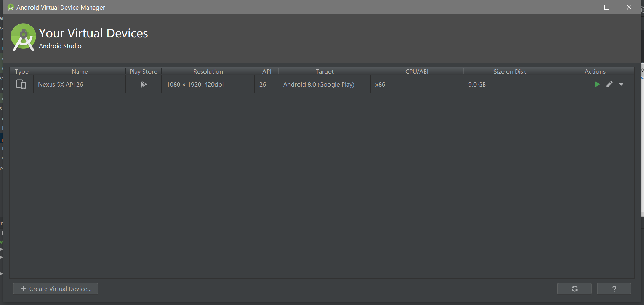The width and height of the screenshot is (644, 305).
Task: Click the Android Studio logo in the header
Action: click(x=23, y=37)
